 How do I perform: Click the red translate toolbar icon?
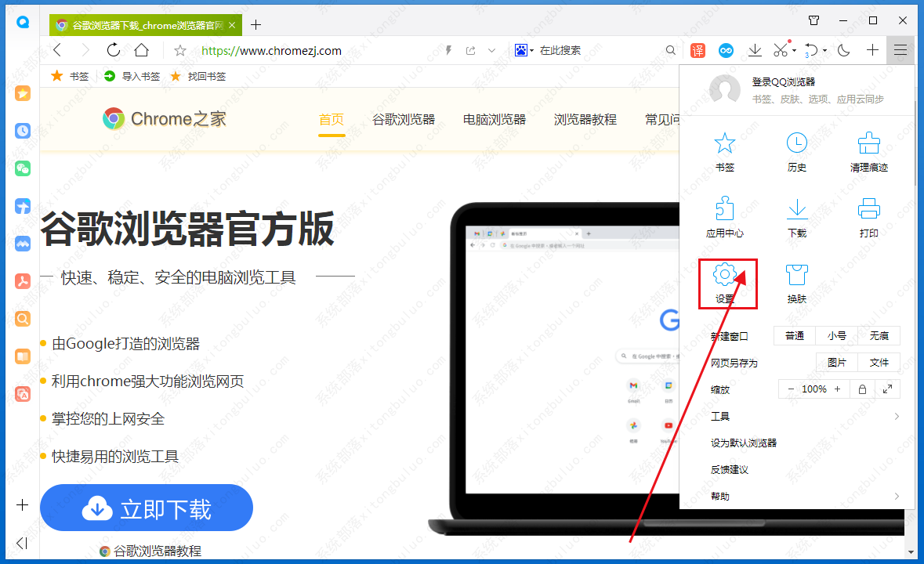click(698, 51)
